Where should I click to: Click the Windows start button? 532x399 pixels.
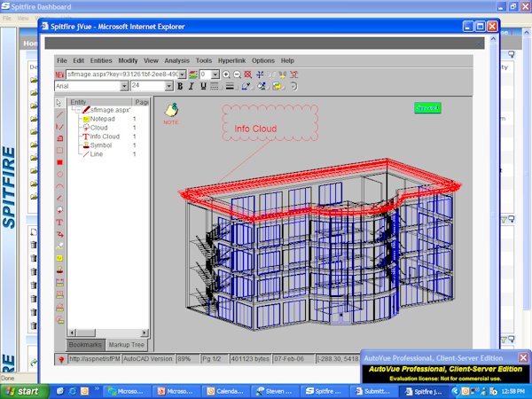(x=23, y=391)
